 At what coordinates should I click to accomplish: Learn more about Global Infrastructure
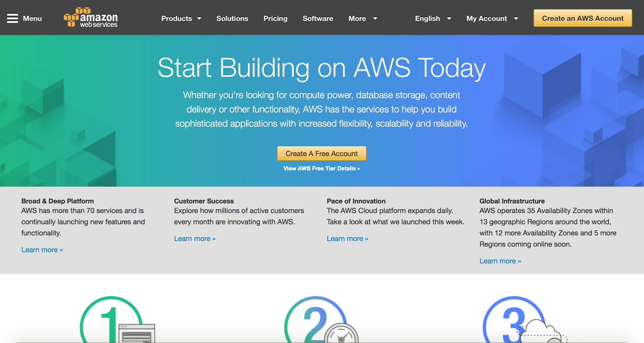point(500,261)
